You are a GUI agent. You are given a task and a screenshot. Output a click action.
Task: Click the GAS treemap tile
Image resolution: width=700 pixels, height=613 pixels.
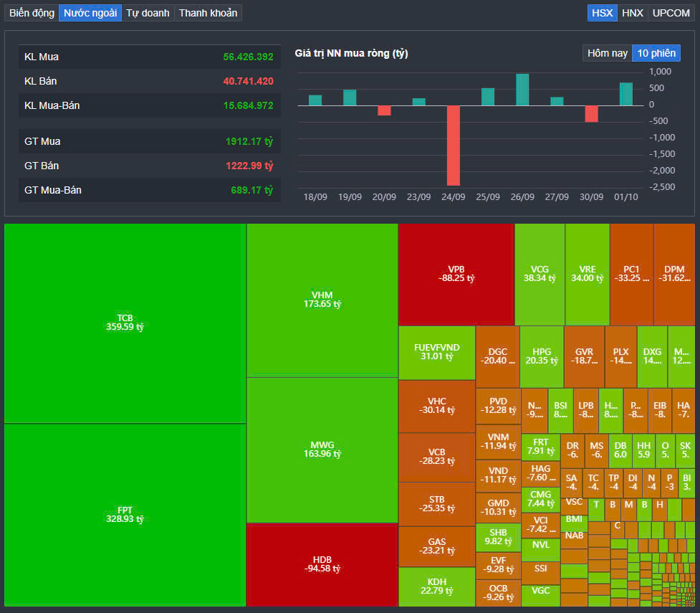(x=436, y=546)
